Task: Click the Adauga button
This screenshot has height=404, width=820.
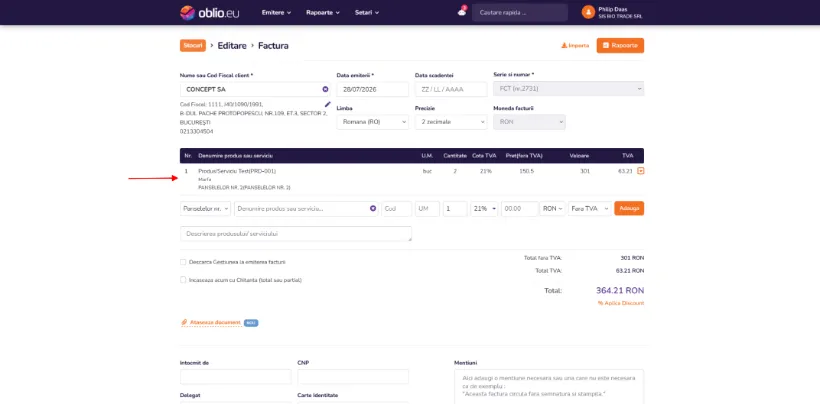Action: 629,208
